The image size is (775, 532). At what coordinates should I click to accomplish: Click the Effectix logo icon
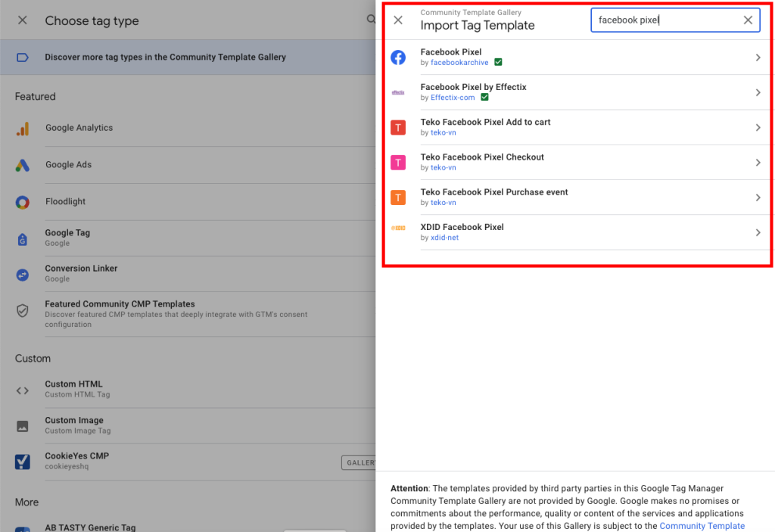[x=398, y=92]
